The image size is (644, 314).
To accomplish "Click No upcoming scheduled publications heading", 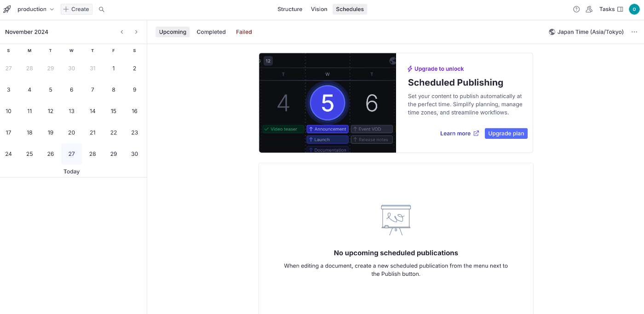I will pyautogui.click(x=396, y=253).
